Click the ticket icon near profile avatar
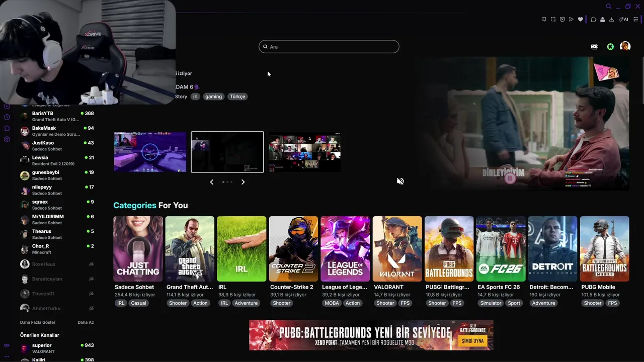 [x=594, y=46]
